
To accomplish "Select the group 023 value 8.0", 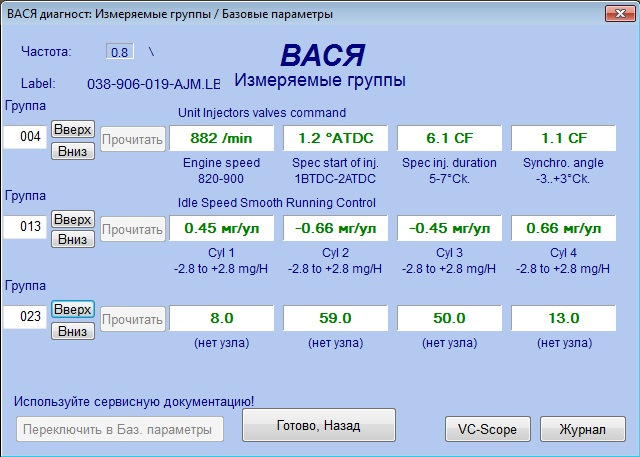I will [221, 318].
